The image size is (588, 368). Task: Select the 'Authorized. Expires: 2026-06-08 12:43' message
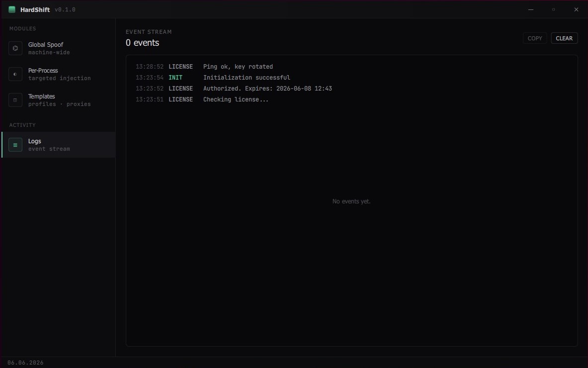267,89
